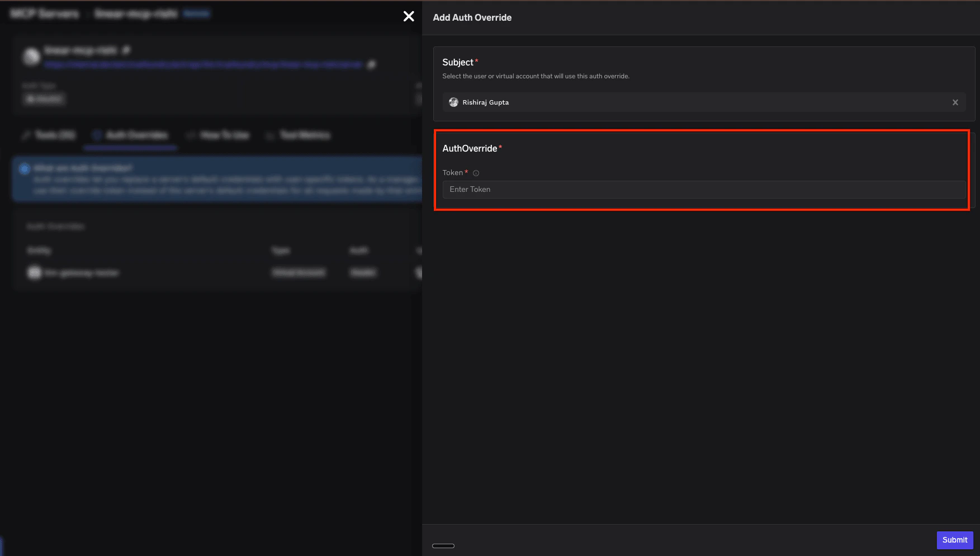Viewport: 980px width, 556px height.
Task: Click the purple server URL link
Action: (203, 64)
